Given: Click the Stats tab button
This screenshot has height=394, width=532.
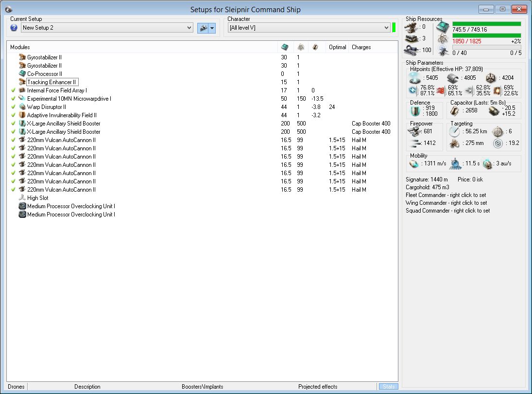Looking at the screenshot, I should tap(389, 387).
